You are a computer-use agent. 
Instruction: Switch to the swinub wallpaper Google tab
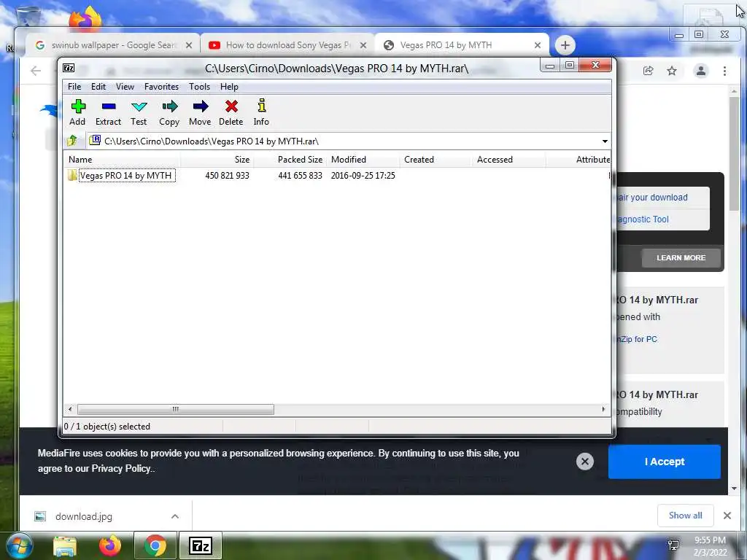click(112, 45)
